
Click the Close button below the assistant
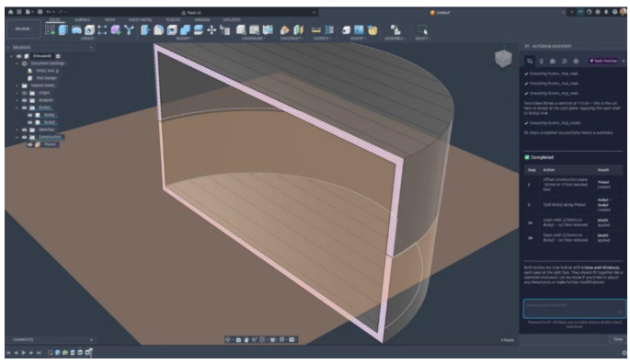click(x=617, y=339)
